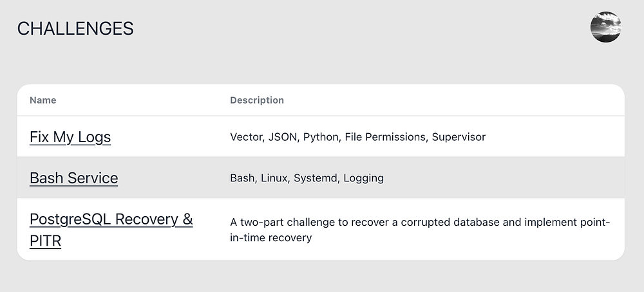The image size is (644, 292).
Task: Open PostgreSQL Recovery & PITR challenge
Action: 111,219
